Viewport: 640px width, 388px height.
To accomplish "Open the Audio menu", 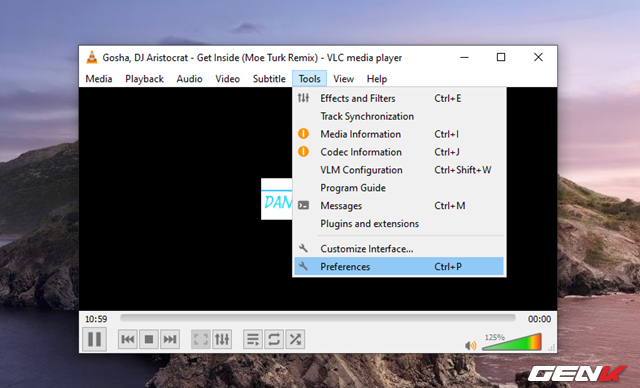I will pos(189,79).
